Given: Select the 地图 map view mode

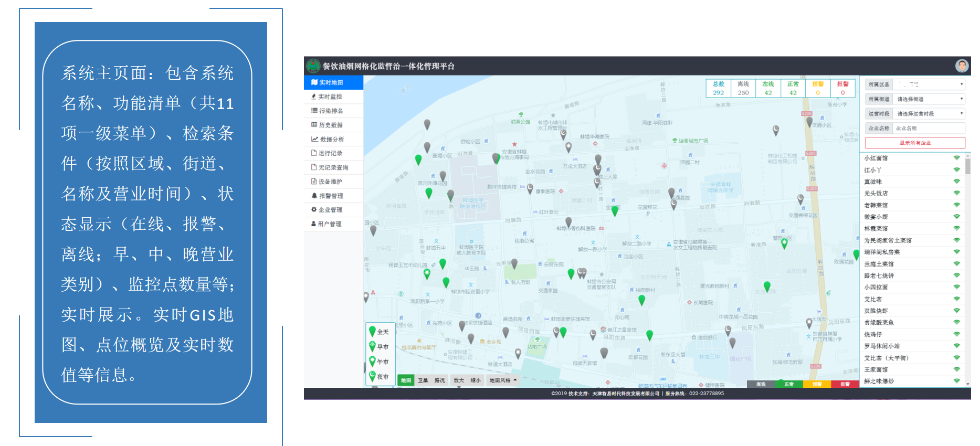Looking at the screenshot, I should click(406, 380).
